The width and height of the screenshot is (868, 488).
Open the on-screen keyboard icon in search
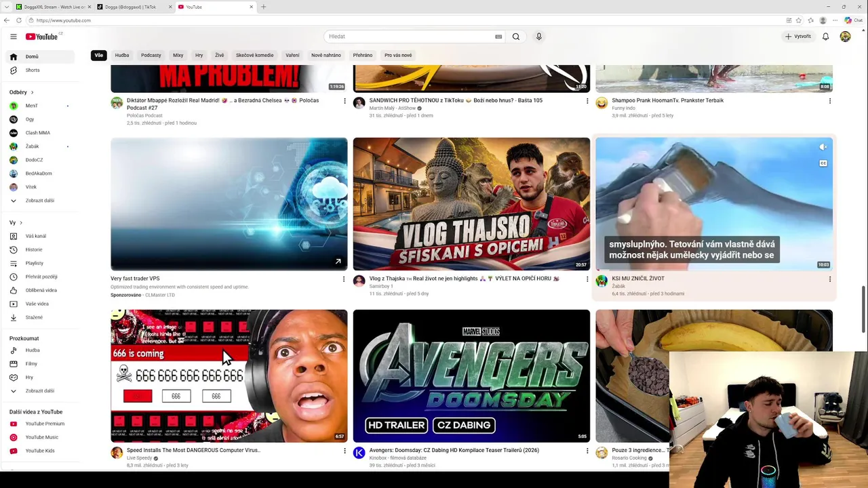(x=498, y=37)
